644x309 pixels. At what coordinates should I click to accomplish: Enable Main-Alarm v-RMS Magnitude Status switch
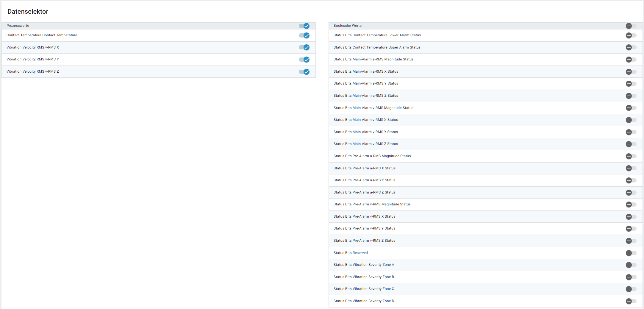[631, 108]
